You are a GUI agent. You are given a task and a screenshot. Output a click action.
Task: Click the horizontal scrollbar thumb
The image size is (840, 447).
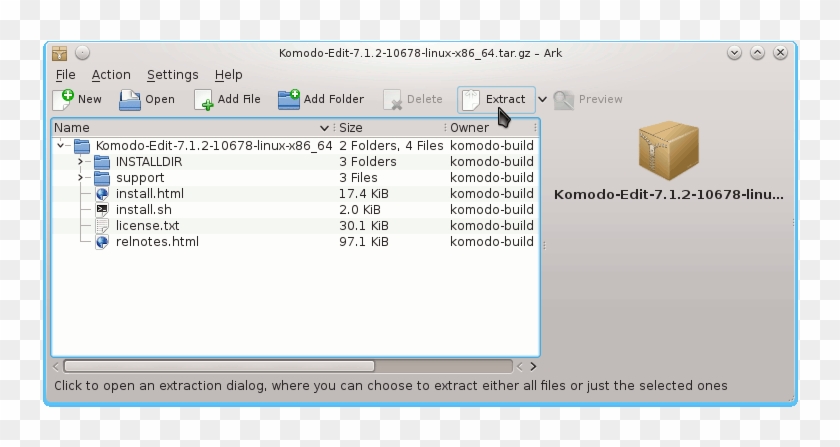(x=219, y=366)
